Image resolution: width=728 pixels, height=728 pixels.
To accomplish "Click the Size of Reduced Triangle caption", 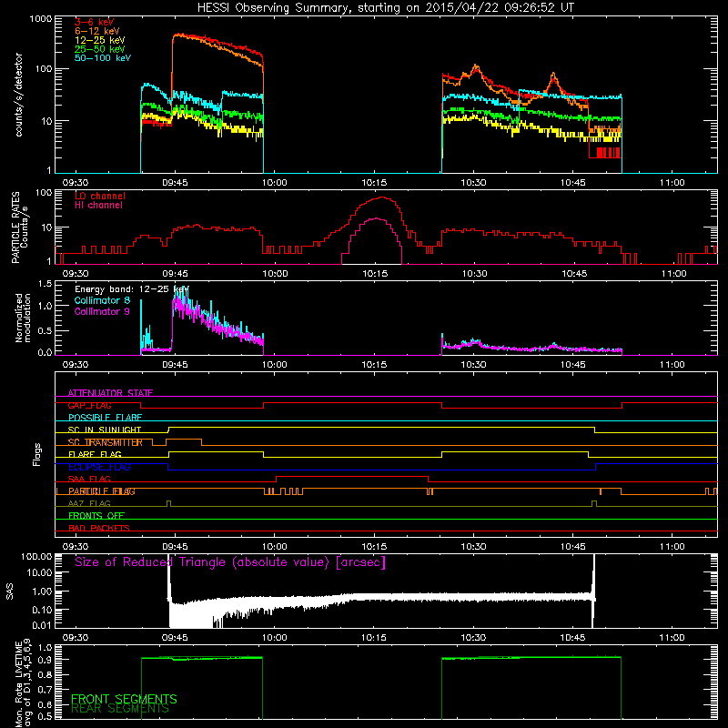I will tap(230, 562).
